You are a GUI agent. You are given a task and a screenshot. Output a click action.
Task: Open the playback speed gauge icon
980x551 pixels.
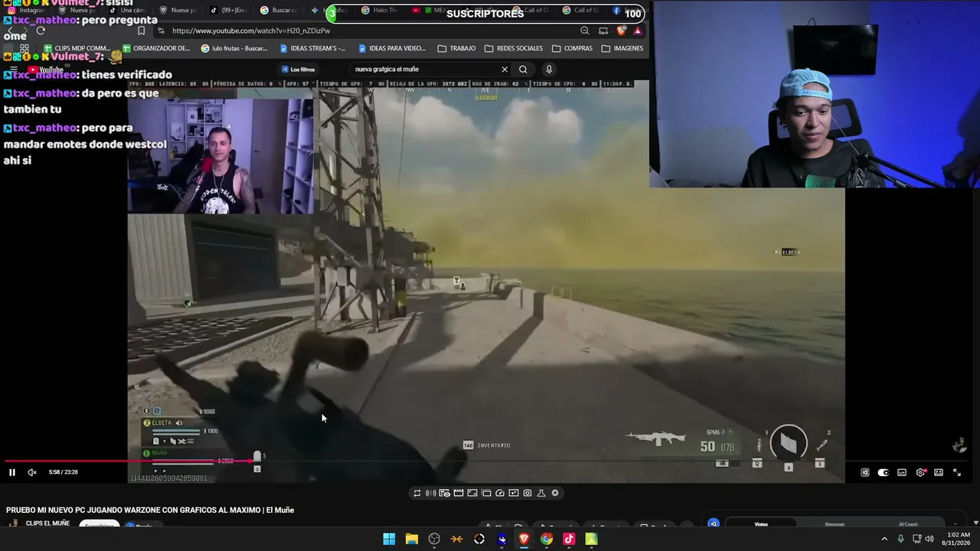[x=500, y=493]
